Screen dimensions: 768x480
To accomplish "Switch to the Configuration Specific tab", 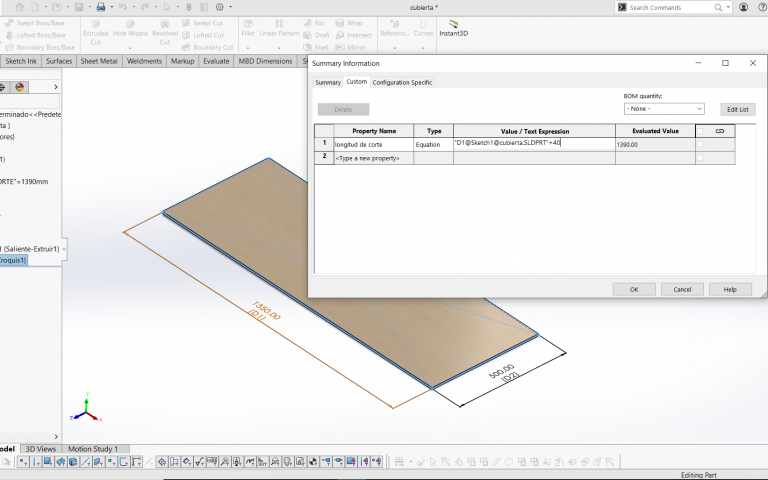I will tap(402, 82).
